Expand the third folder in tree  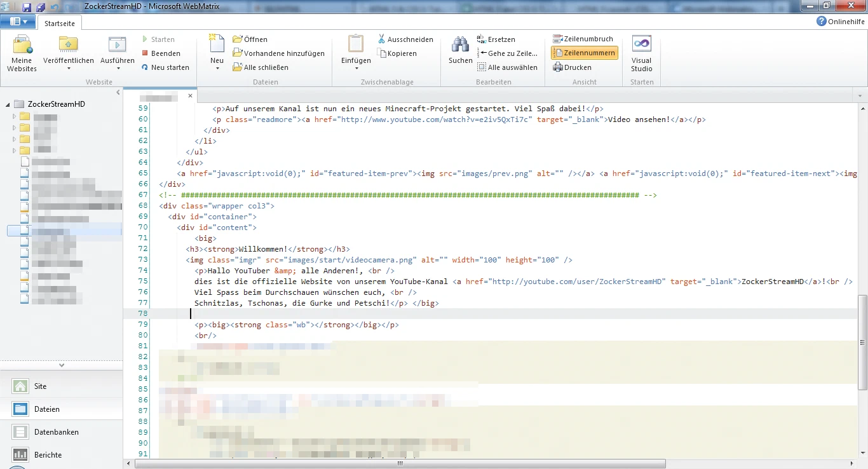(14, 139)
